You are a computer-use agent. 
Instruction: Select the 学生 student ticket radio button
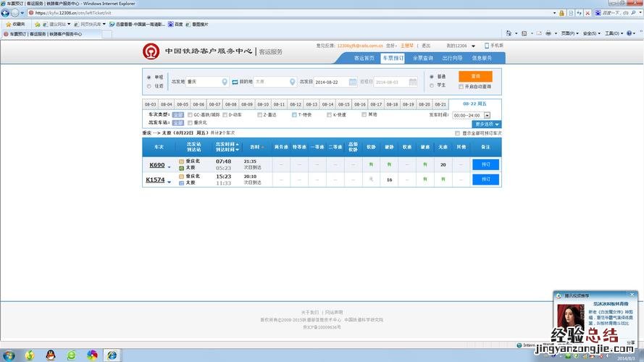point(432,85)
